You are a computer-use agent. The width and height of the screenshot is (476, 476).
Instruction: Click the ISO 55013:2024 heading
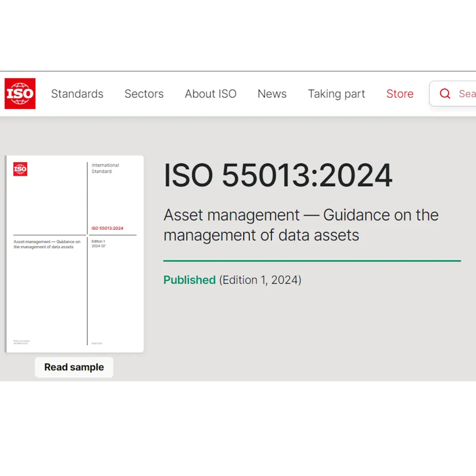click(x=278, y=175)
